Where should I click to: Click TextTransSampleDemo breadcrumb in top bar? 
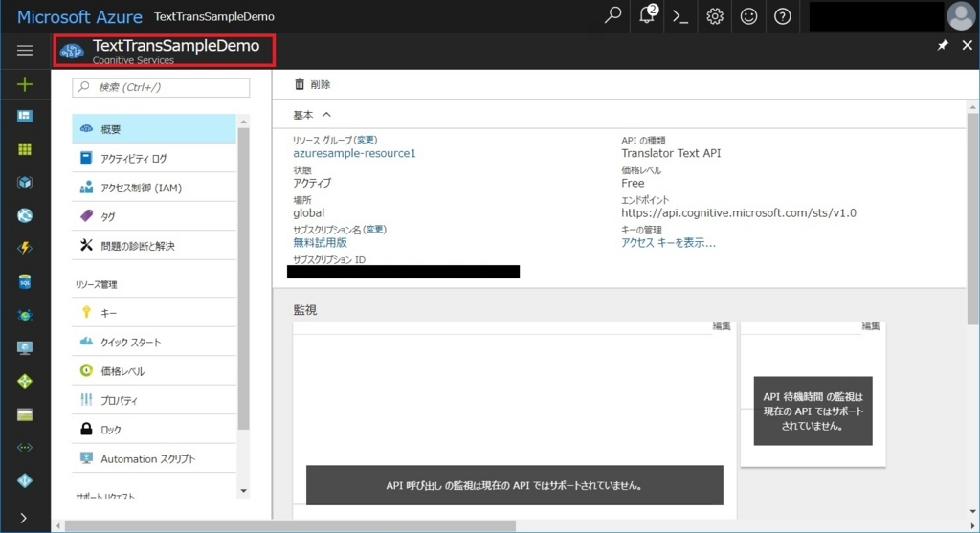(213, 17)
